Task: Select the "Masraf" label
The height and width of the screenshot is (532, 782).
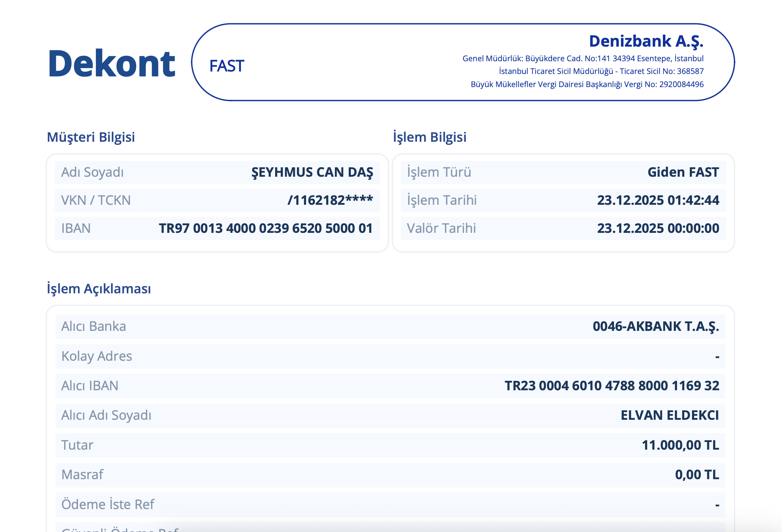Action: pos(82,475)
